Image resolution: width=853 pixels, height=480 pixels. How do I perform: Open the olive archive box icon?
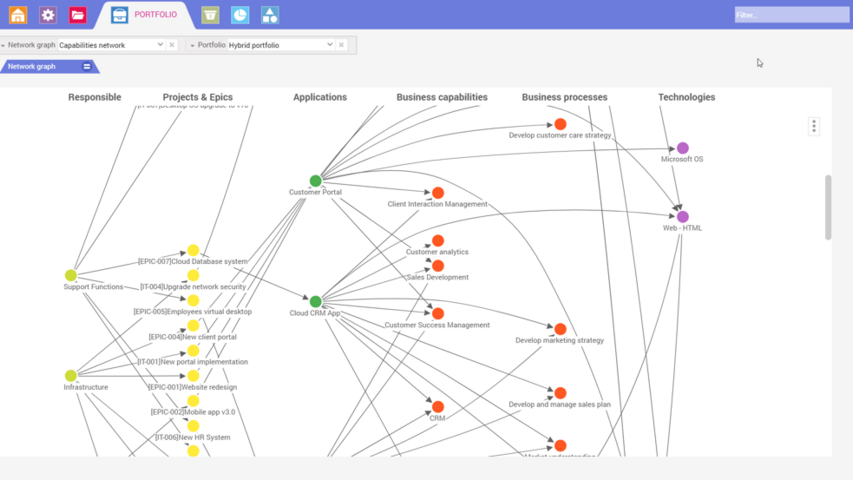(210, 15)
